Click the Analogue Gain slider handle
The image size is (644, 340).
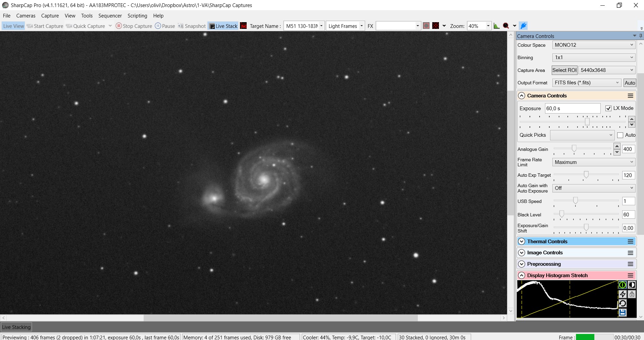574,148
